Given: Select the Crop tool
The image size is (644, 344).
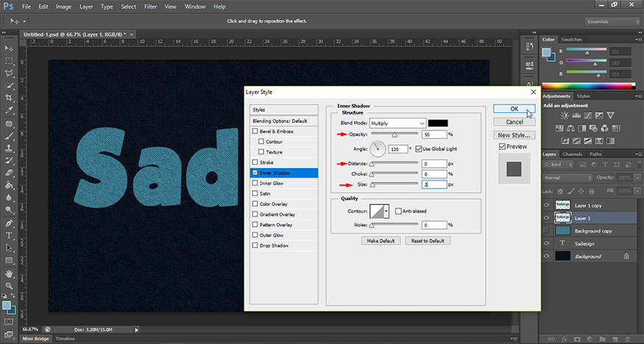Looking at the screenshot, I should pyautogui.click(x=9, y=98).
